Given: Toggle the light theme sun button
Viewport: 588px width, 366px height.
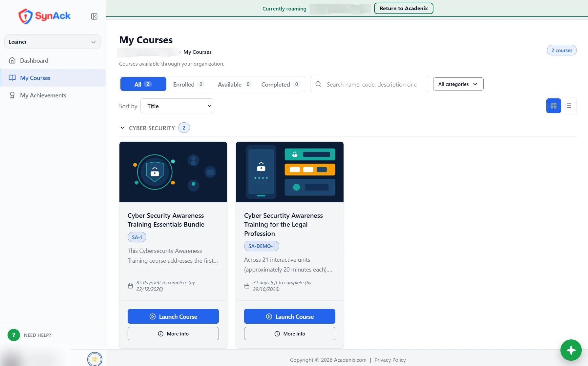Looking at the screenshot, I should [x=95, y=359].
